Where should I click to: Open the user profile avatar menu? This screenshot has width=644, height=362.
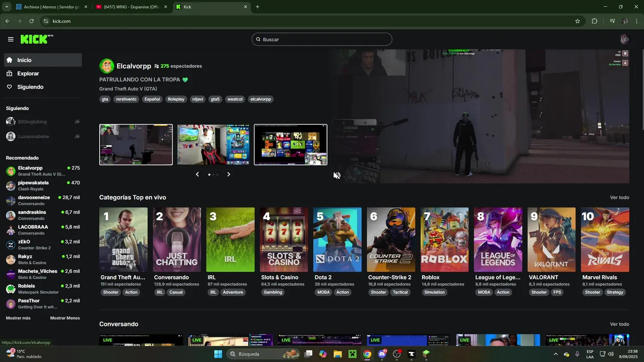[624, 39]
